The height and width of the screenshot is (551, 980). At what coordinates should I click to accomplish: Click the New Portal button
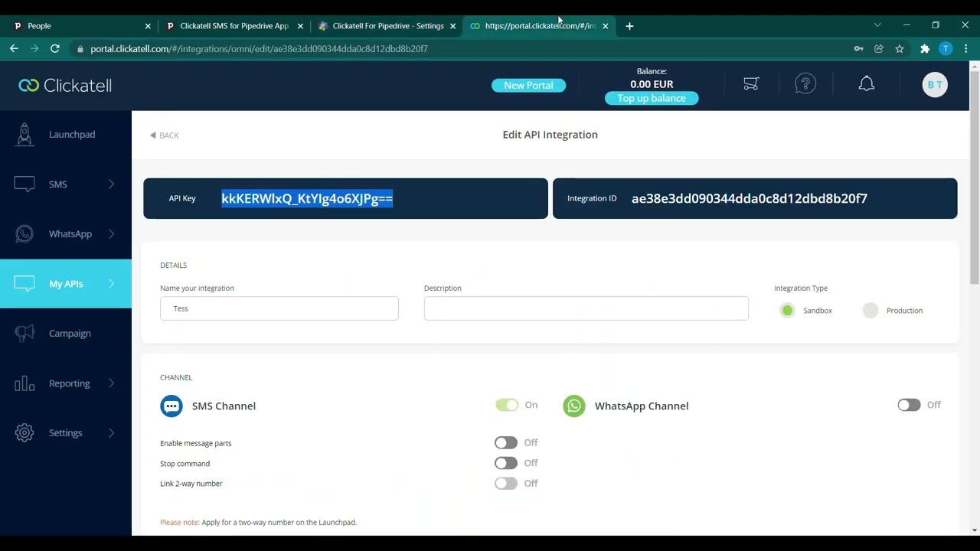(528, 85)
